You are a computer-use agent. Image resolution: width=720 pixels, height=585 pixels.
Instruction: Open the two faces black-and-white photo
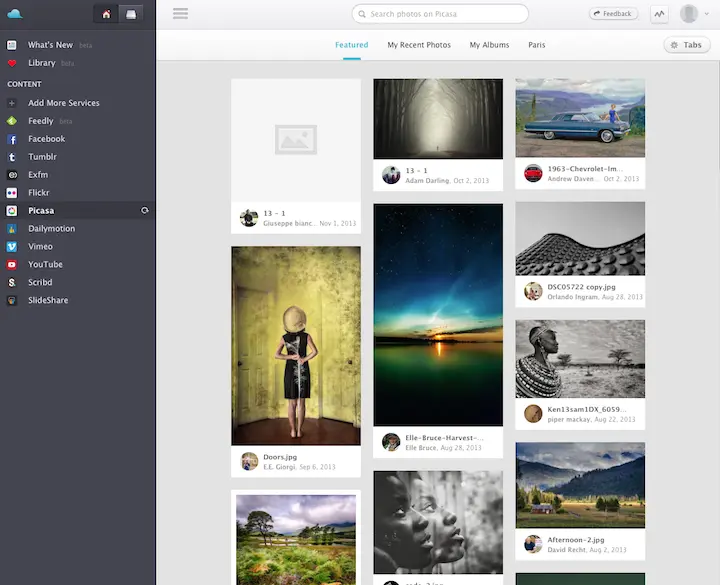[438, 523]
